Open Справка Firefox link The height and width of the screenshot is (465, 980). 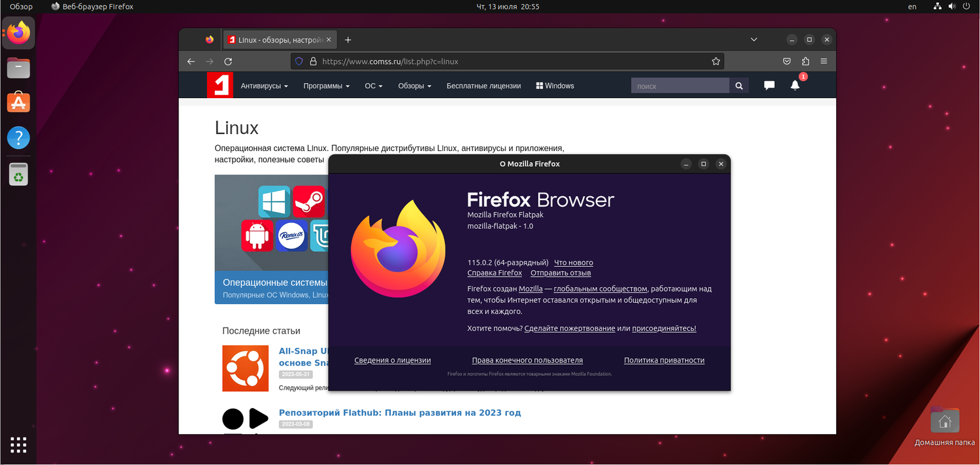(495, 273)
